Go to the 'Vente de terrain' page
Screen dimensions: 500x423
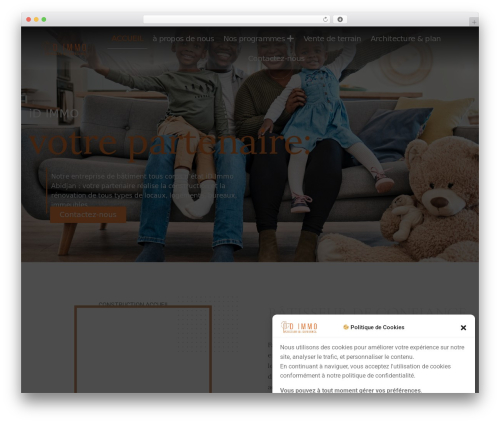point(332,39)
